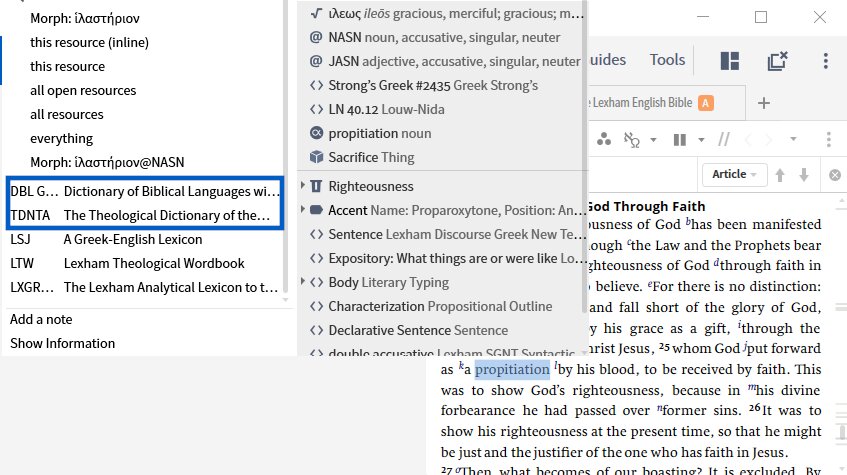Viewport: 847px width, 475px height.
Task: Close the locator bar X icon
Action: coord(835,175)
